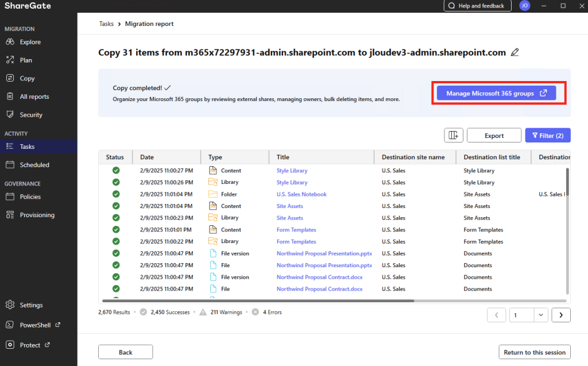Viewport: 588px width, 366px height.
Task: Sort by the Status column header
Action: tap(115, 157)
